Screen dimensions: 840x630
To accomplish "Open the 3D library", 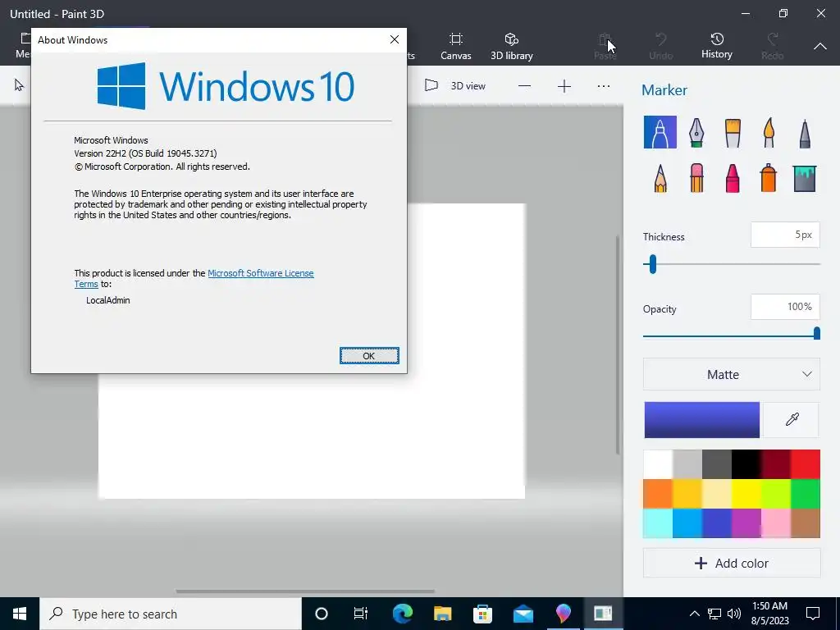I will click(512, 46).
